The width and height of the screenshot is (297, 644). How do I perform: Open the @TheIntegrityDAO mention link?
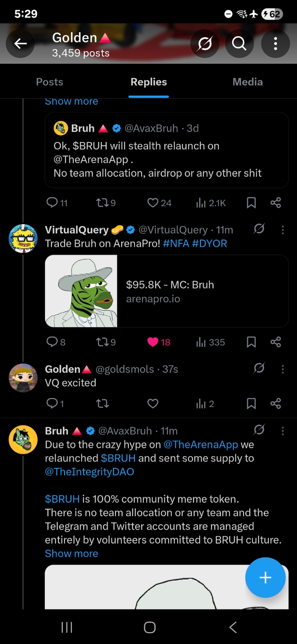tap(90, 472)
